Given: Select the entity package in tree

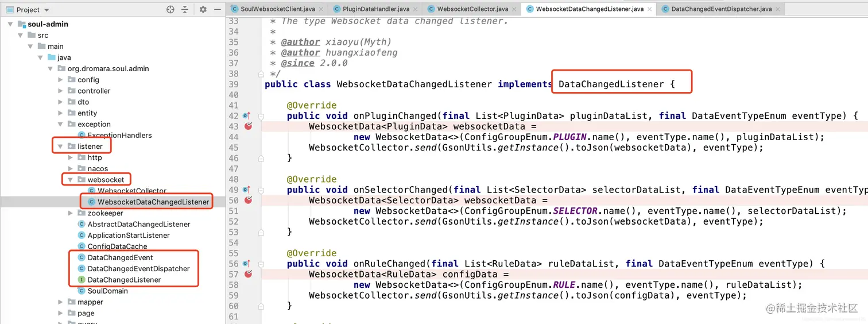Looking at the screenshot, I should pyautogui.click(x=87, y=113).
